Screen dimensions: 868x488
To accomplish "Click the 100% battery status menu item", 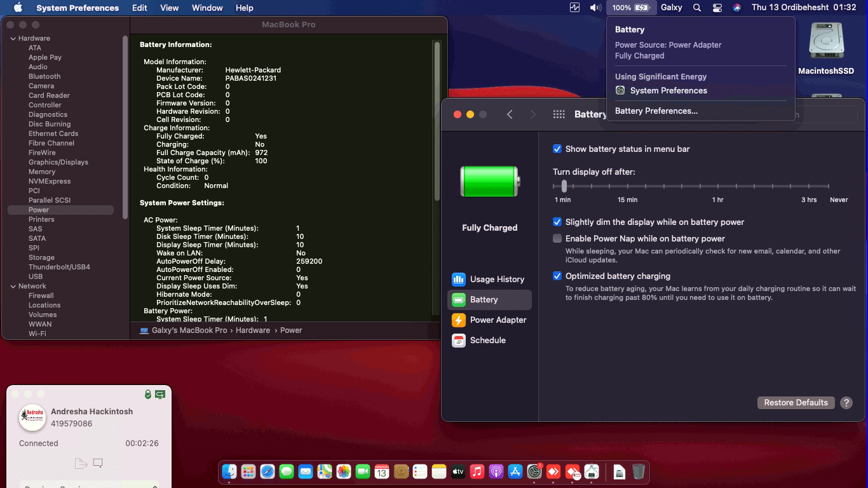I will click(632, 8).
